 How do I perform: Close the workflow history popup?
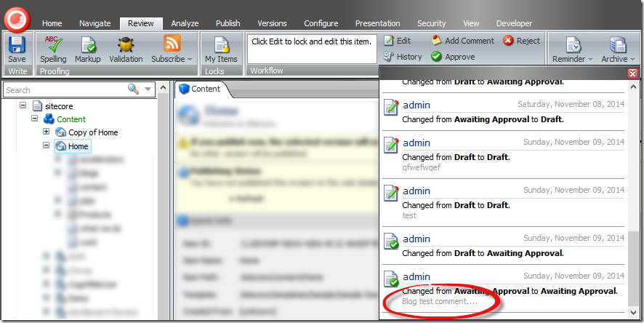pyautogui.click(x=632, y=73)
